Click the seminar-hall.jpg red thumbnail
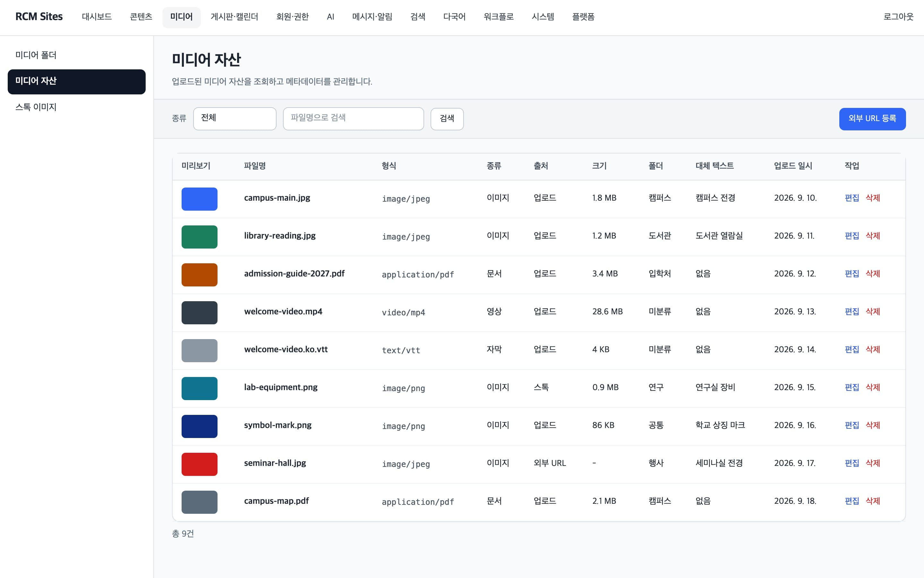The width and height of the screenshot is (924, 578). 199,464
